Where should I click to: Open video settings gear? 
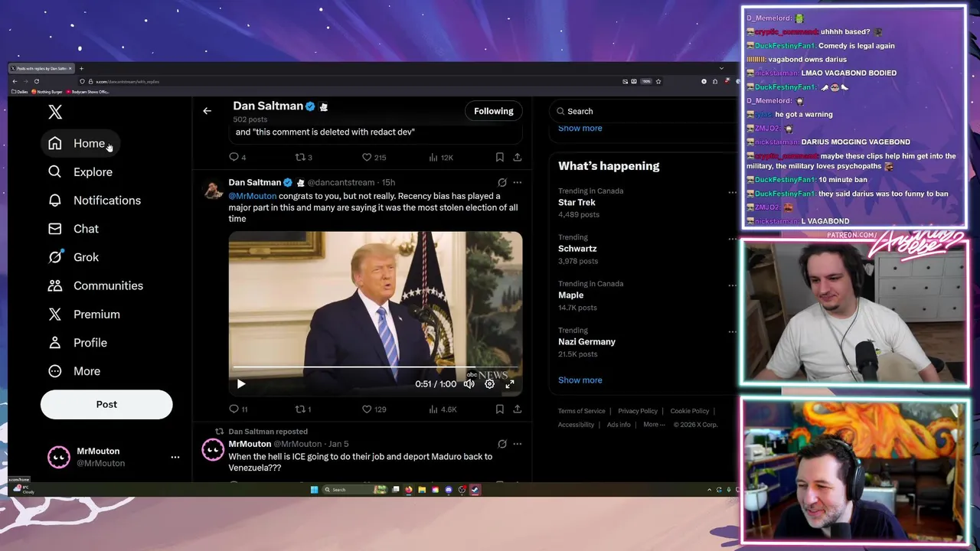tap(490, 384)
